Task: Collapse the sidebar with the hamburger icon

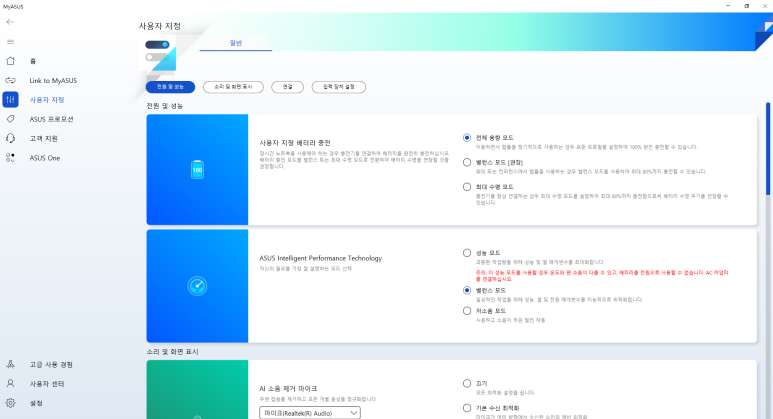Action: point(10,42)
